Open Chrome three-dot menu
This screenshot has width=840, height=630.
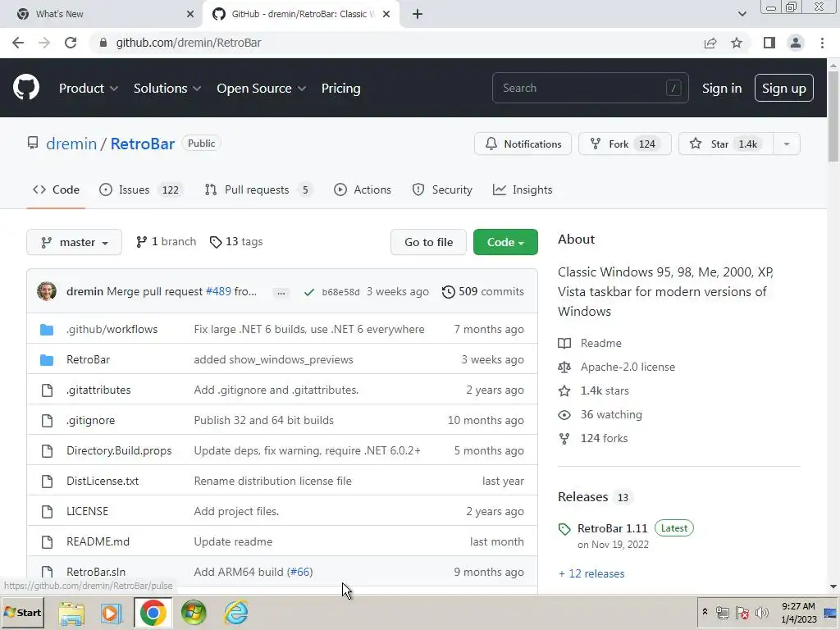822,43
